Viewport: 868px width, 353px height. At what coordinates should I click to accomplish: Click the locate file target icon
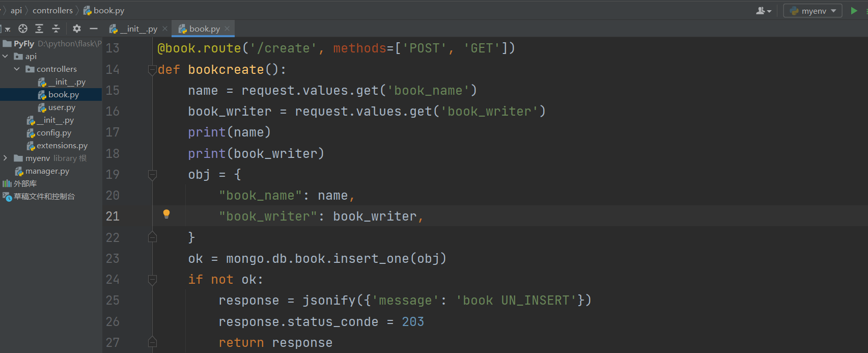[23, 29]
